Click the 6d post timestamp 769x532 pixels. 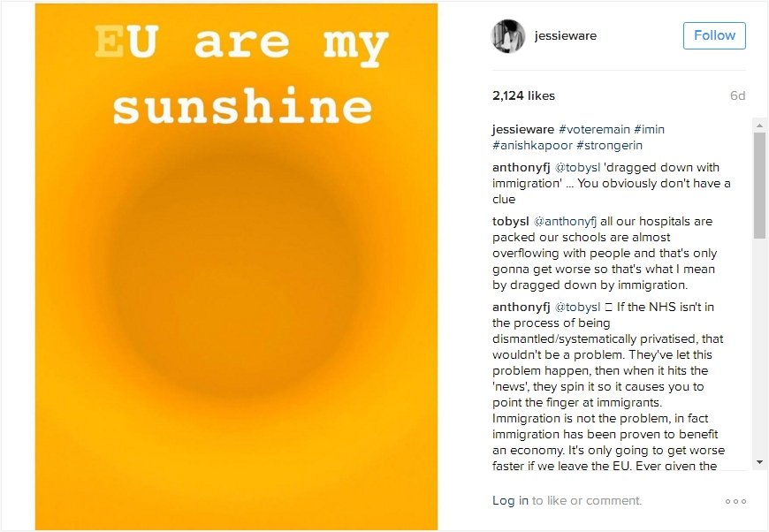[737, 95]
